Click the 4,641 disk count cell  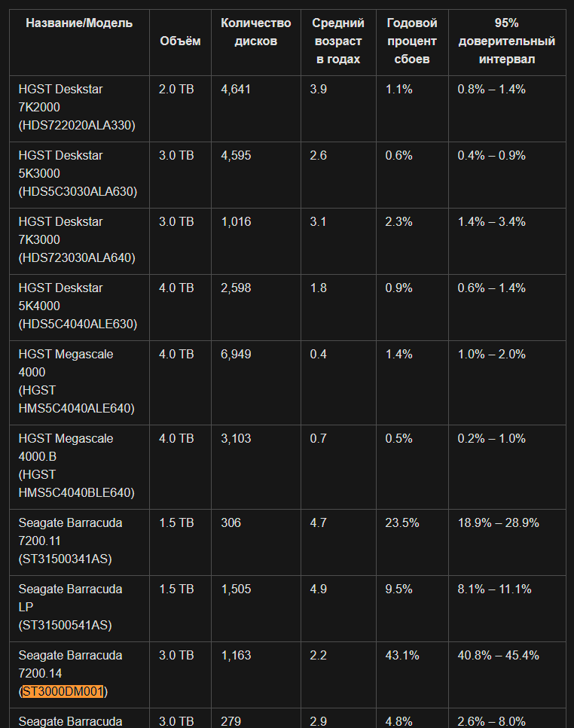[x=236, y=89]
